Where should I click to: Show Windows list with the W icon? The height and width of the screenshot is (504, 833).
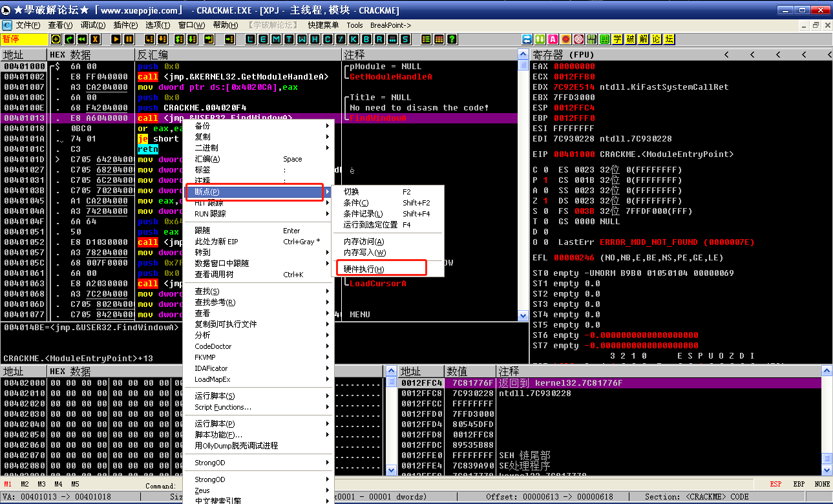302,39
